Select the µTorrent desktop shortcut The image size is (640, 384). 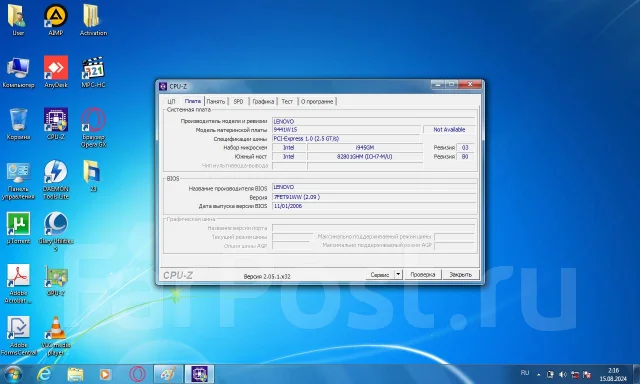[18, 228]
